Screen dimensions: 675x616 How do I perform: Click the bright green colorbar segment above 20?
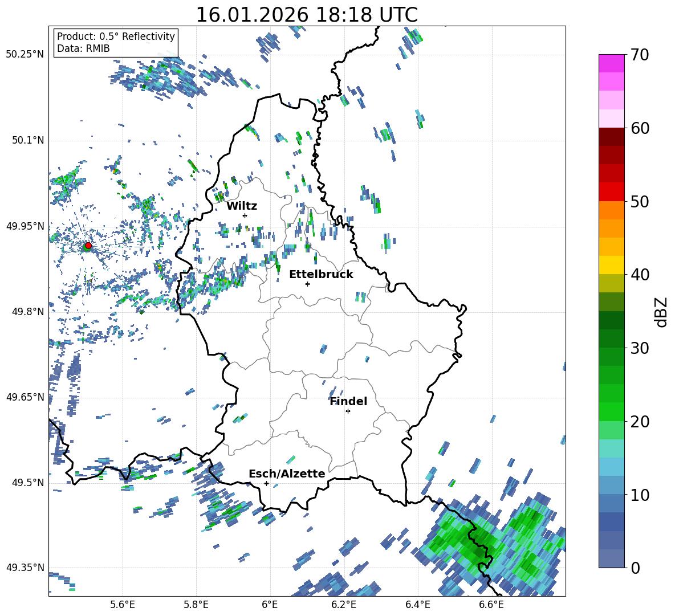[x=611, y=411]
